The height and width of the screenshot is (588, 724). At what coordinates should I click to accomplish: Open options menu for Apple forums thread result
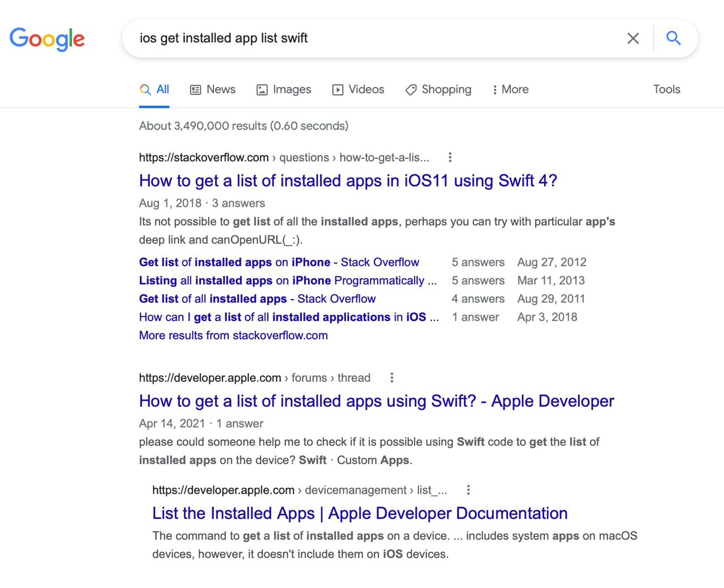[391, 378]
